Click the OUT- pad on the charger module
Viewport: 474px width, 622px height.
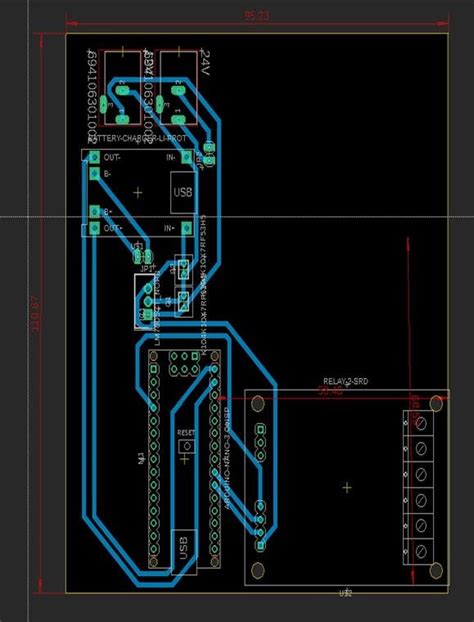tap(94, 157)
